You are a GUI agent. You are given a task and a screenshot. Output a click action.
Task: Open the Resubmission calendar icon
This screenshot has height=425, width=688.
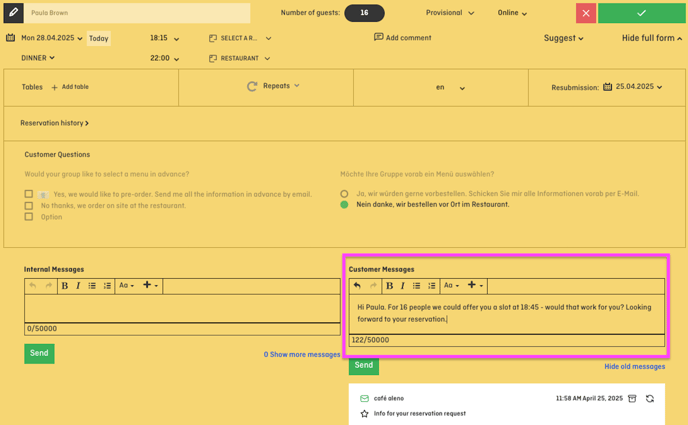click(x=607, y=87)
